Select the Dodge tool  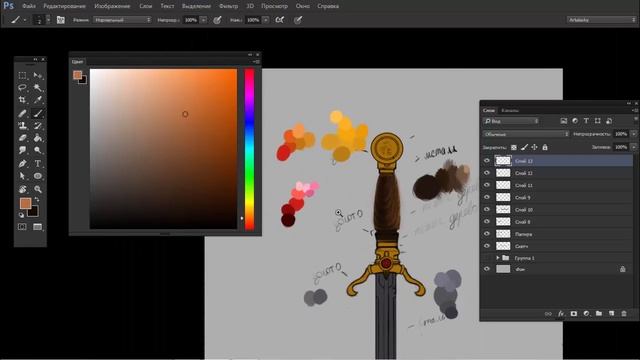click(38, 151)
